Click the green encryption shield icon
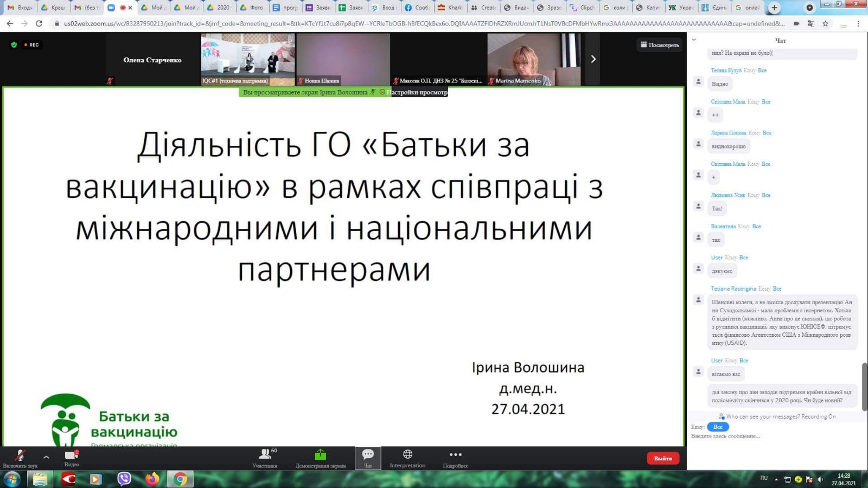This screenshot has height=488, width=868. pos(14,45)
